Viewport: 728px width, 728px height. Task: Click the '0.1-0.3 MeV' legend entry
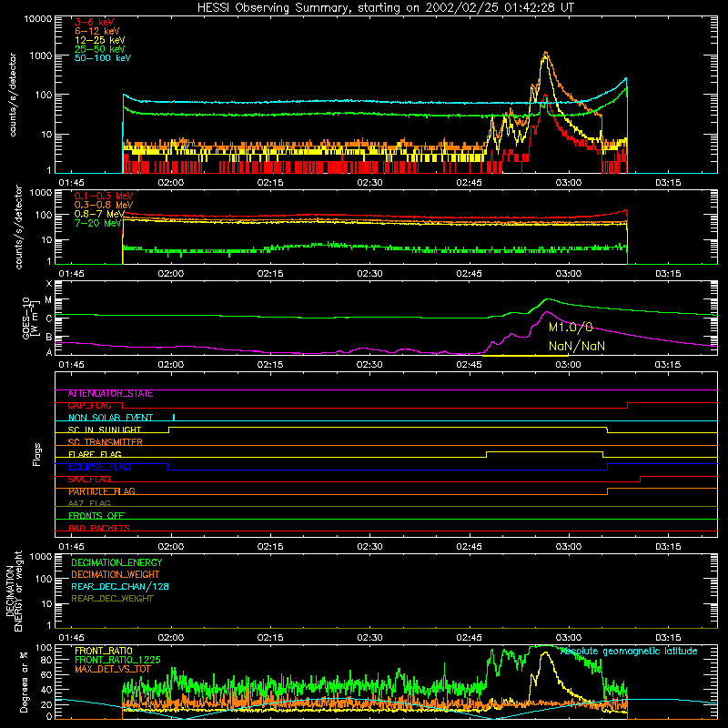[x=104, y=196]
